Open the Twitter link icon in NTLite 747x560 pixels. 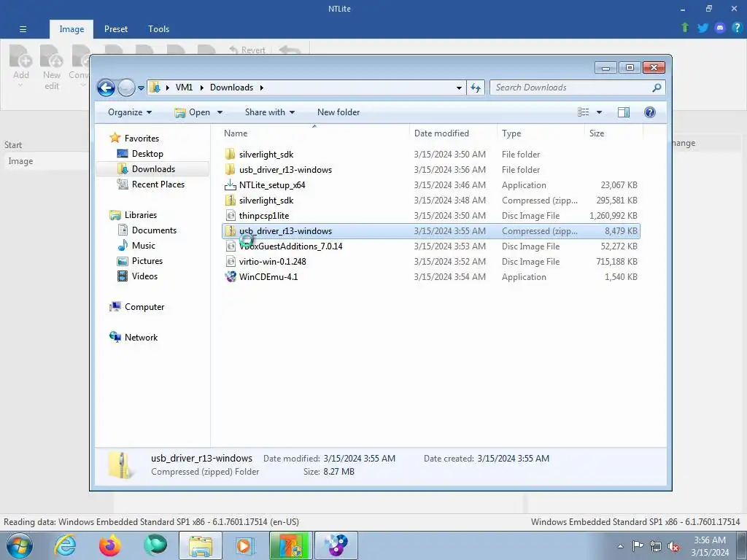click(703, 28)
